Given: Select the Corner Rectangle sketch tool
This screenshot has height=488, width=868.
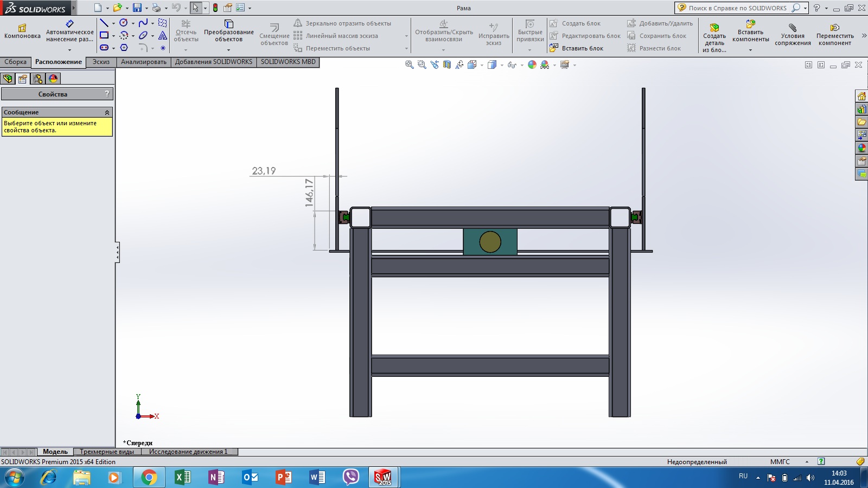Looking at the screenshot, I should 104,35.
